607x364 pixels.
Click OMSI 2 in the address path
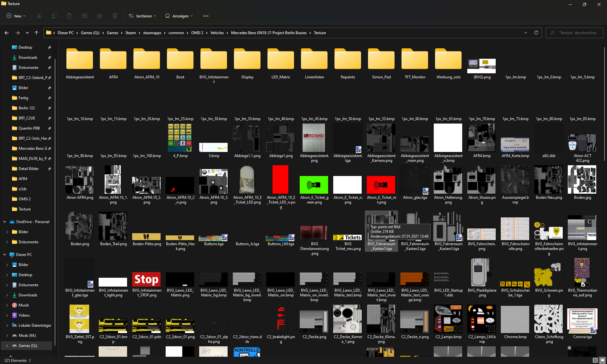coord(197,33)
